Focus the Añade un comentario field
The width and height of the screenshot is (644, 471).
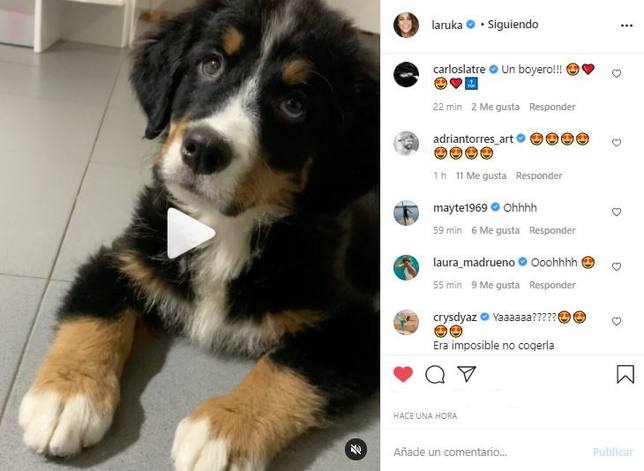click(x=450, y=452)
